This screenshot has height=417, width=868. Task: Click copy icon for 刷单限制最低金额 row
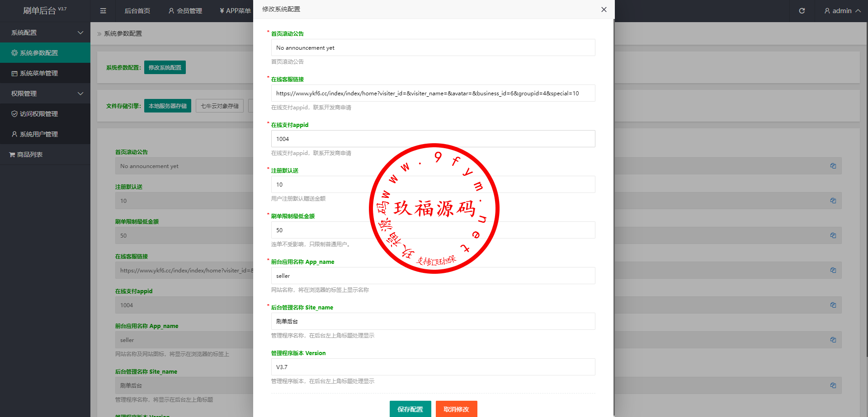(833, 235)
